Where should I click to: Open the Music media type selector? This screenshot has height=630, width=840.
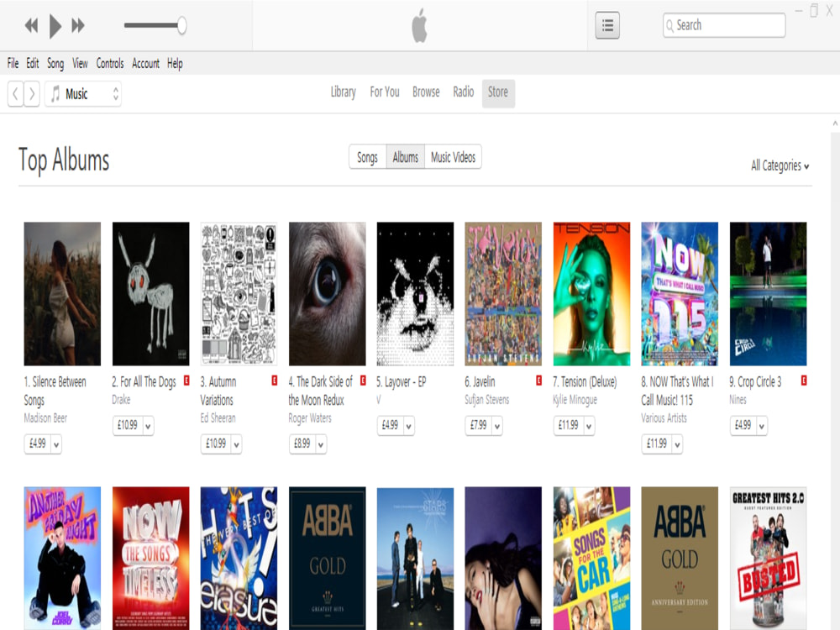[82, 94]
